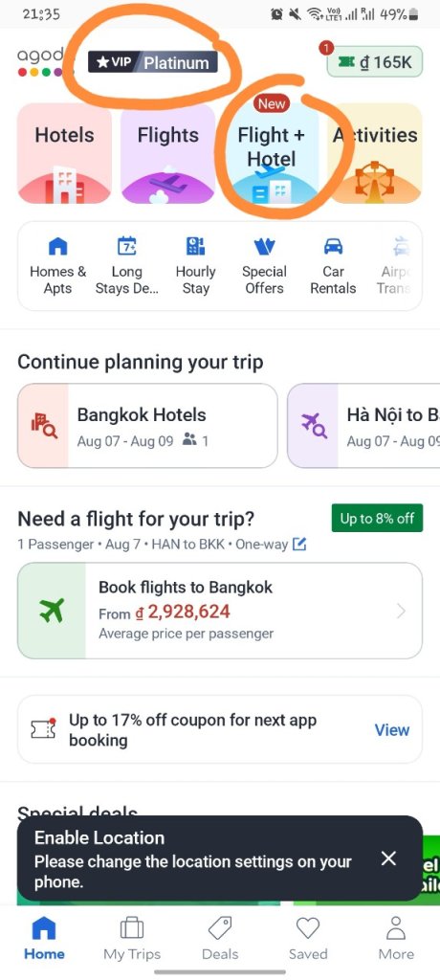This screenshot has height=980, width=440.
Task: Open the Hà Nội flight search card
Action: [363, 426]
